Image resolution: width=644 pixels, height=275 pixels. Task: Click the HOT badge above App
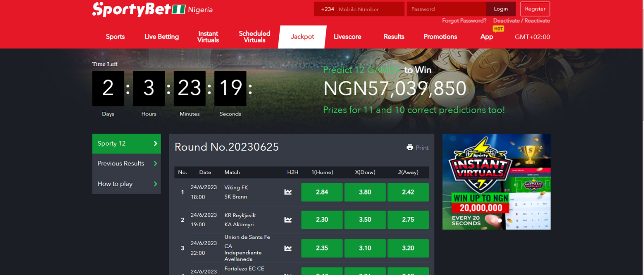tap(498, 29)
